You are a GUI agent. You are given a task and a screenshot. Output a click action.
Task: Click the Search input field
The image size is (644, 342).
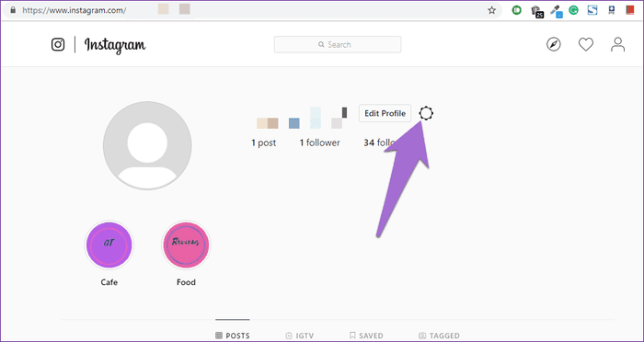point(338,44)
